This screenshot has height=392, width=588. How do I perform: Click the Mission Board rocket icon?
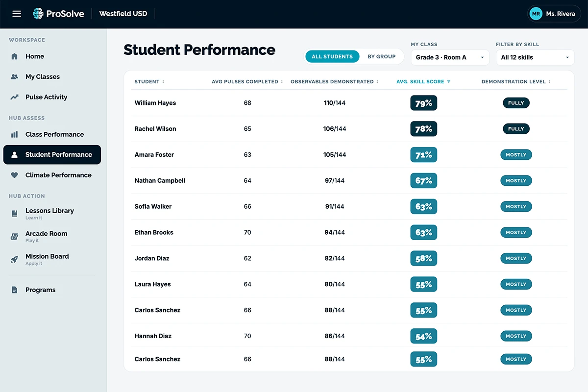click(15, 259)
